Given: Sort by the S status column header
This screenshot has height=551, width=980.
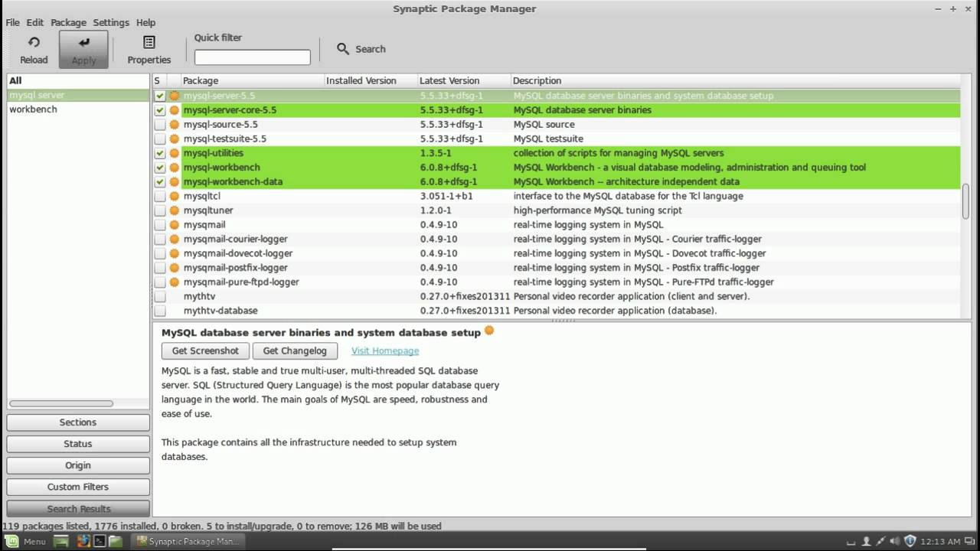Looking at the screenshot, I should click(158, 80).
